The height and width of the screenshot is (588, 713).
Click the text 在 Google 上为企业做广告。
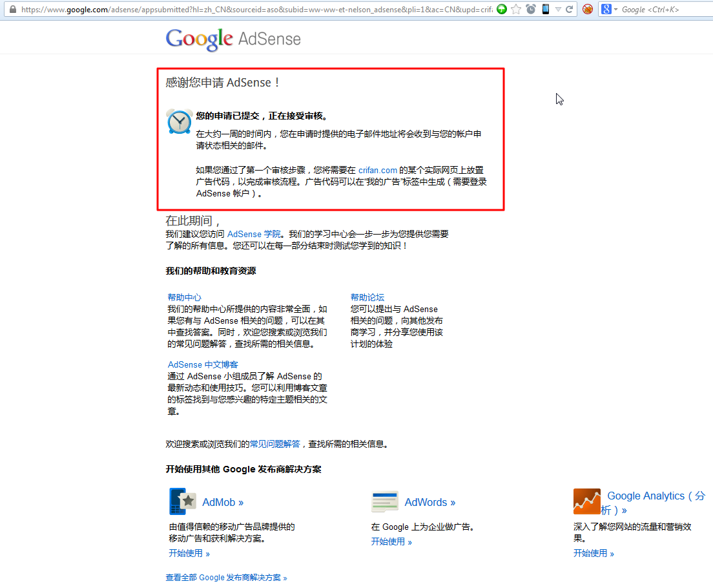click(x=423, y=527)
